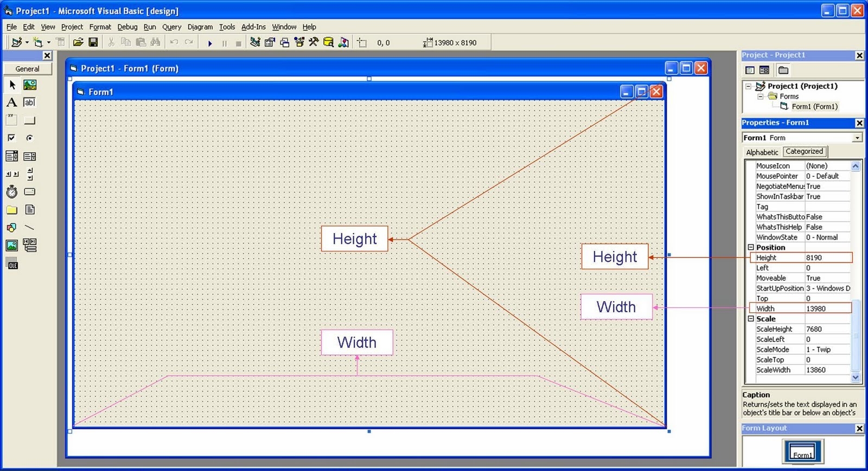Click the Save Project toolbar icon
The image size is (868, 471).
[x=93, y=42]
